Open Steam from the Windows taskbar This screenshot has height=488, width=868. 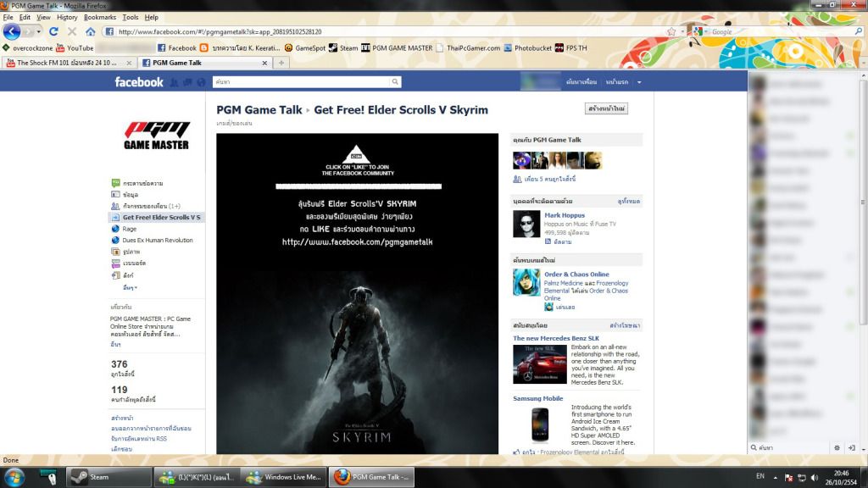108,477
